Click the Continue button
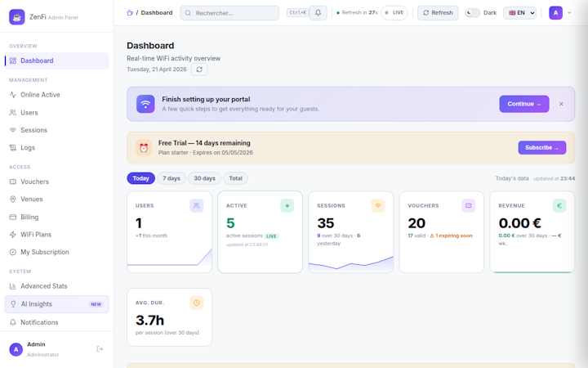Viewport: 588px width, 368px height. click(523, 104)
